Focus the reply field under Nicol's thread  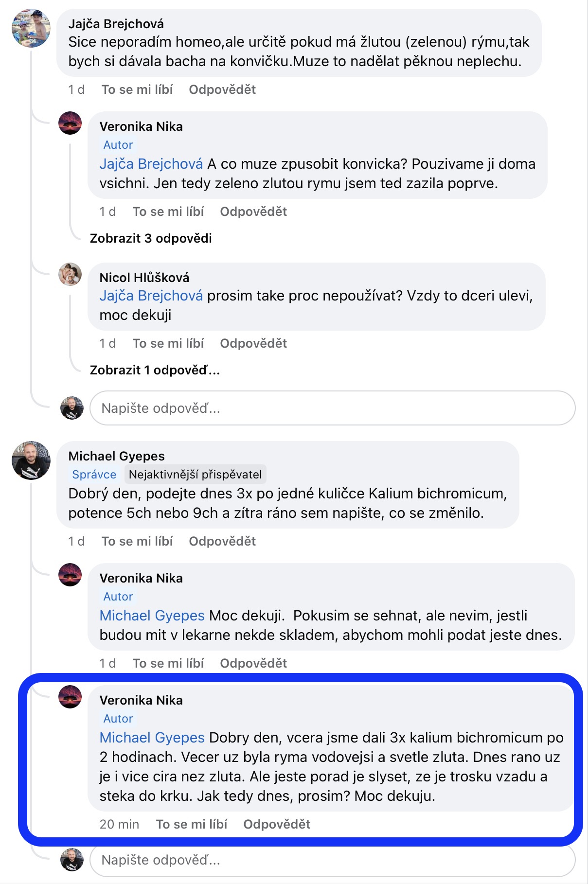tap(332, 408)
